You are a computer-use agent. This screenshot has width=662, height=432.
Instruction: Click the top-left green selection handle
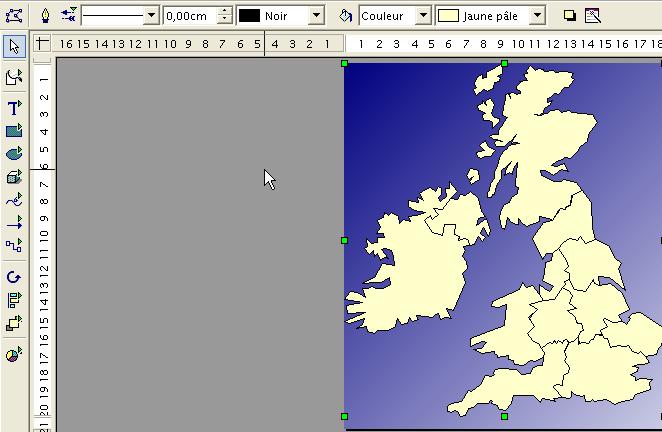pos(345,63)
